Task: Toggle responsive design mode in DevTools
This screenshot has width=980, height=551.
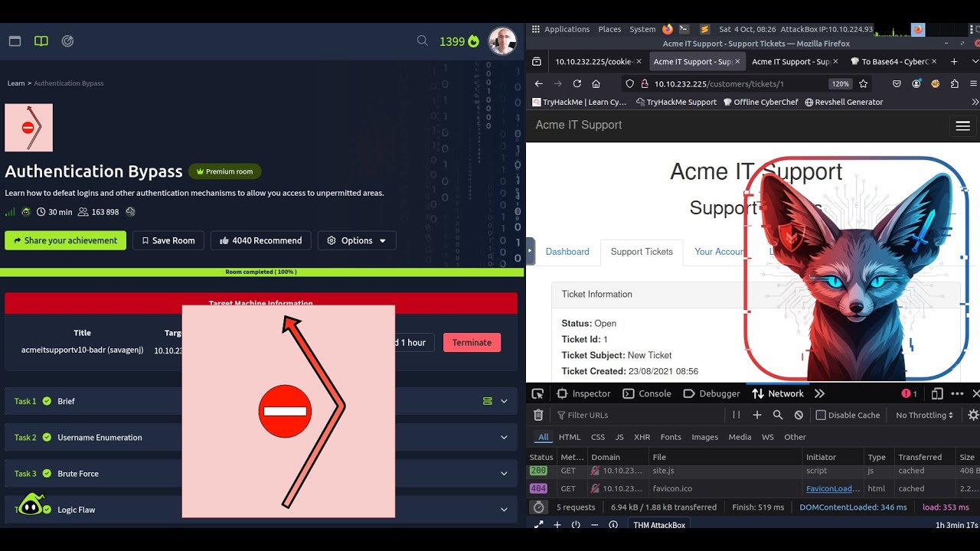Action: [936, 393]
